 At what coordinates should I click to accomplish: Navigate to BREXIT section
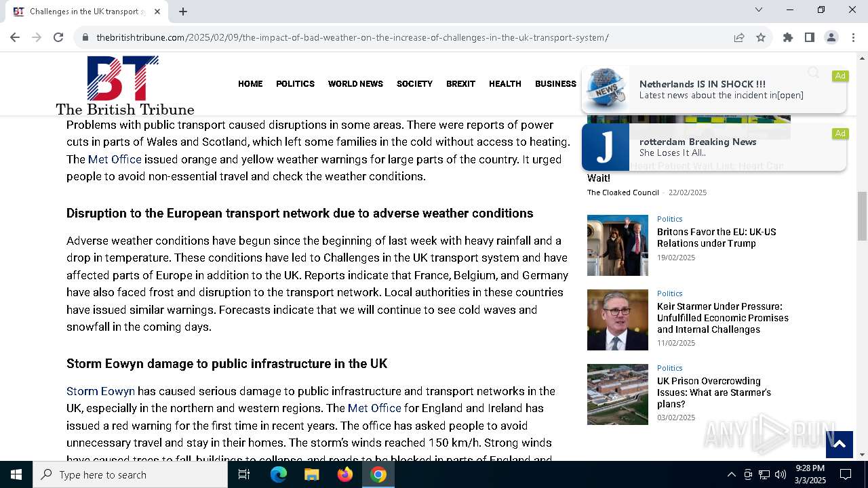coord(460,84)
